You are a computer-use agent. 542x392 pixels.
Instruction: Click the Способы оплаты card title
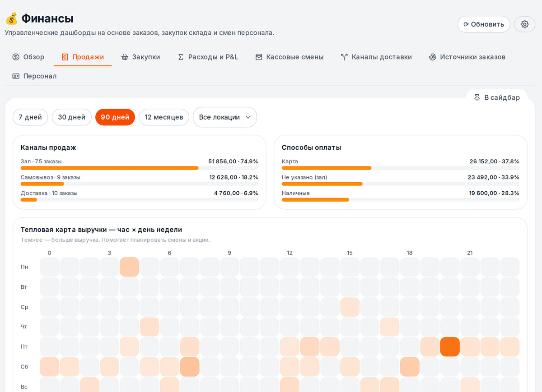click(311, 148)
